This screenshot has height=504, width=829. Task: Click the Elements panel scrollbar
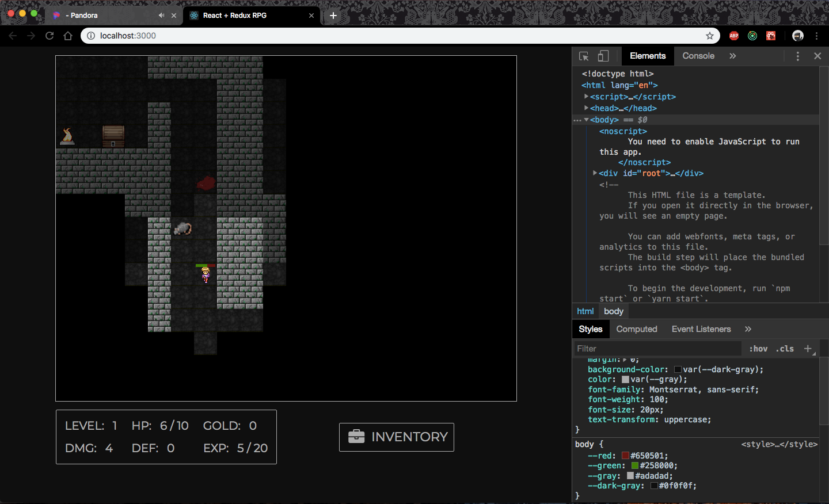pos(824,155)
